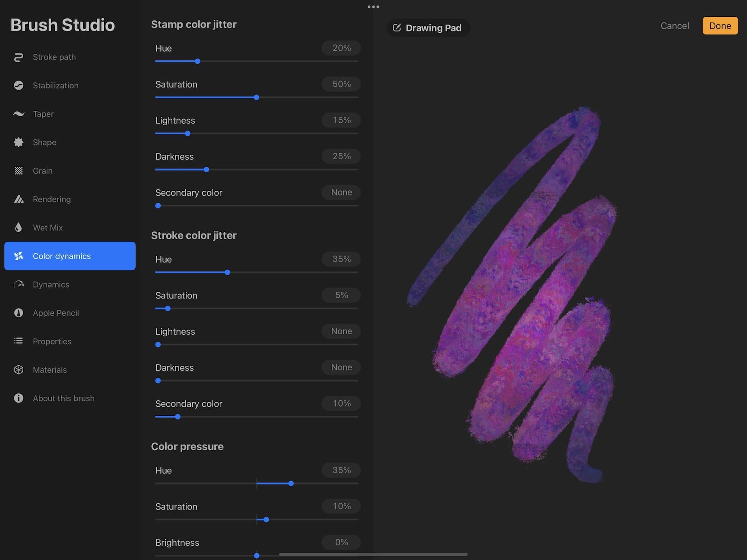
Task: Open the Stroke path section
Action: pos(70,57)
